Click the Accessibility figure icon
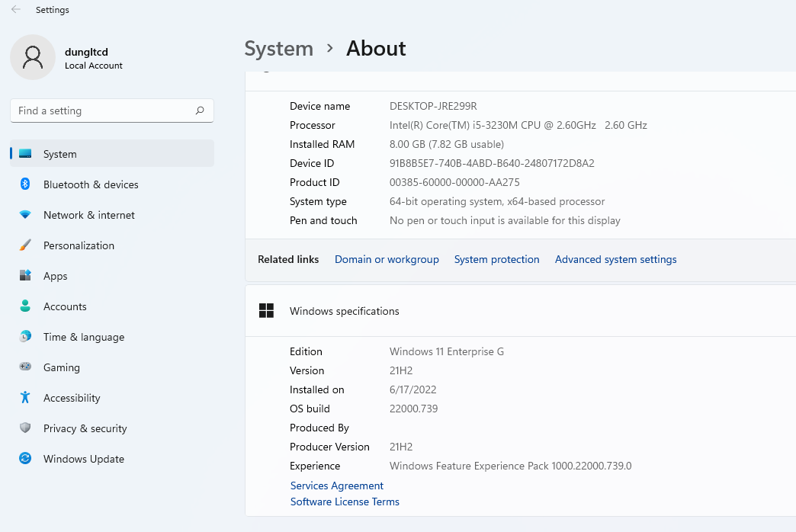 [25, 397]
